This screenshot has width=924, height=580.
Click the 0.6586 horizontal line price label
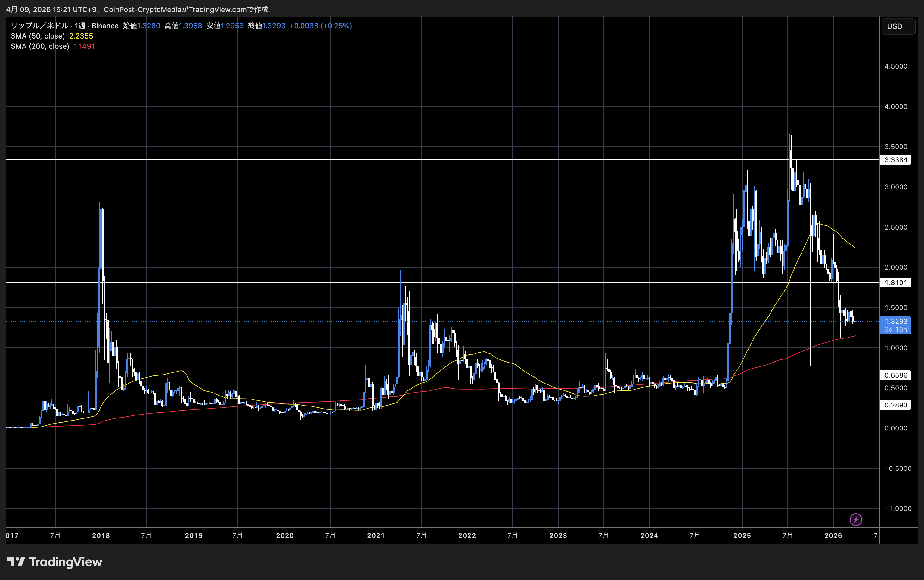click(x=896, y=375)
